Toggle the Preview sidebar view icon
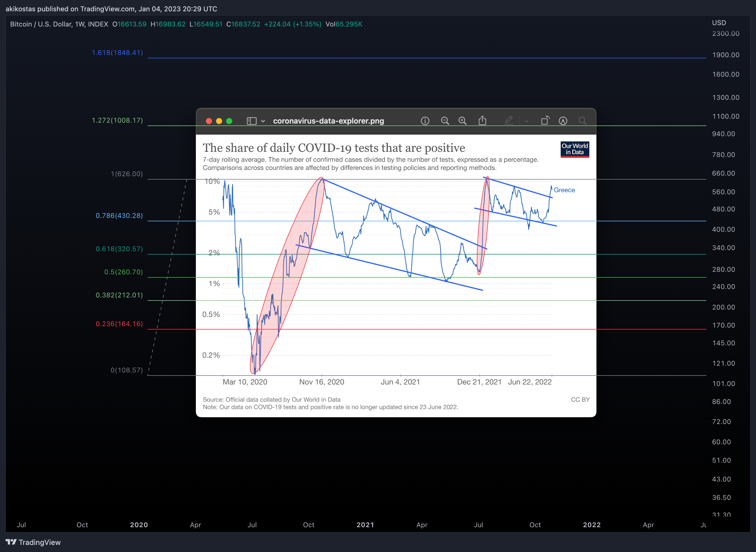The height and width of the screenshot is (552, 756). pos(251,121)
